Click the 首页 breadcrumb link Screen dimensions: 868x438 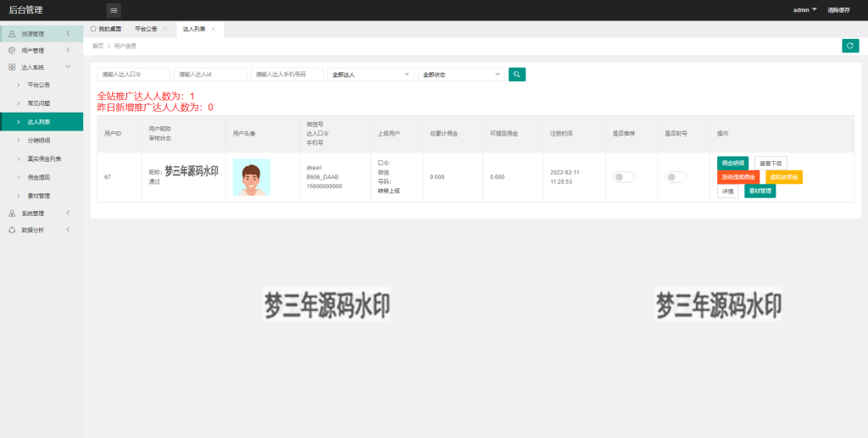tap(98, 46)
